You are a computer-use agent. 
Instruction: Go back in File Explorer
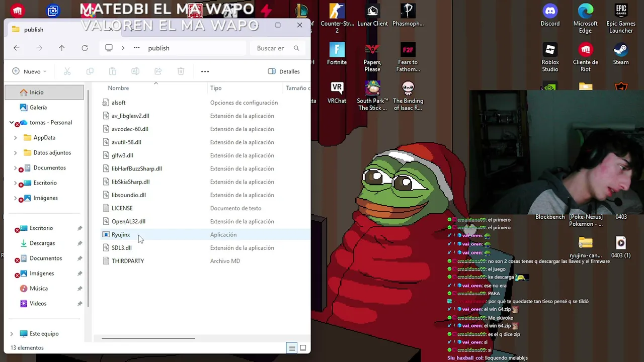click(17, 48)
